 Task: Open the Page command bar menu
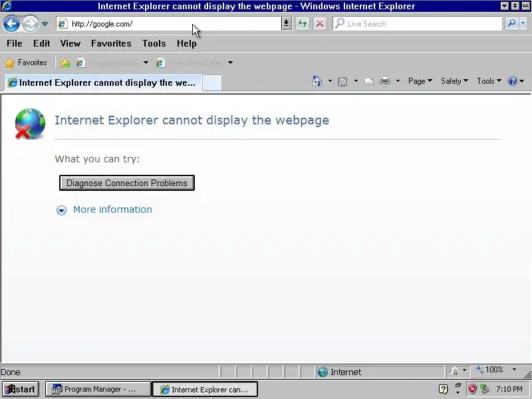tap(420, 81)
